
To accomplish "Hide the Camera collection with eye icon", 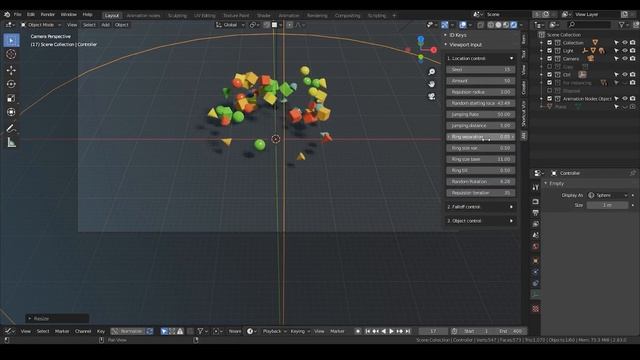I will click(624, 59).
